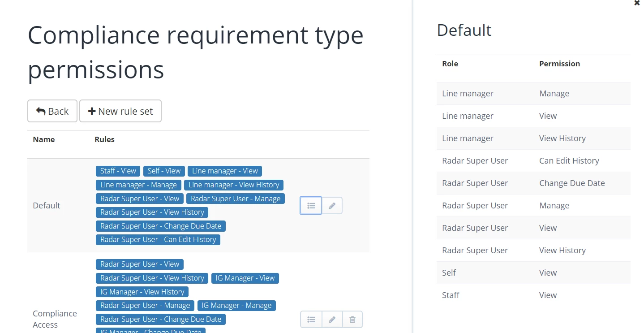Click Compliance Access 'Radar Super User - View' tag
Screen dimensions: 644x333
point(140,264)
